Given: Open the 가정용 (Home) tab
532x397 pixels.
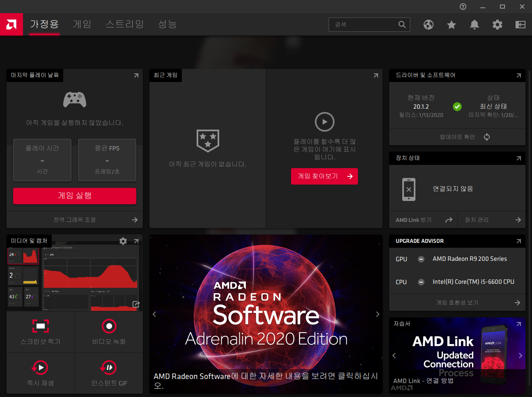Looking at the screenshot, I should pyautogui.click(x=44, y=24).
